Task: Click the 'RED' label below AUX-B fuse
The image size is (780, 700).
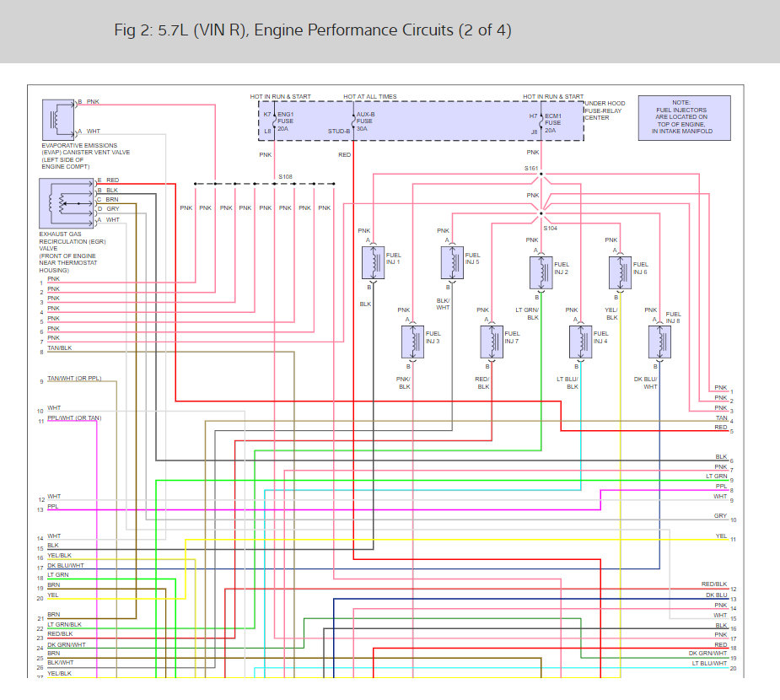Action: [344, 154]
